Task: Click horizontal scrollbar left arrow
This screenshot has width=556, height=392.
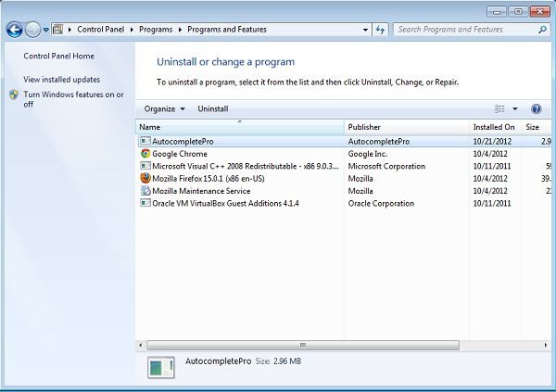Action: 141,345
